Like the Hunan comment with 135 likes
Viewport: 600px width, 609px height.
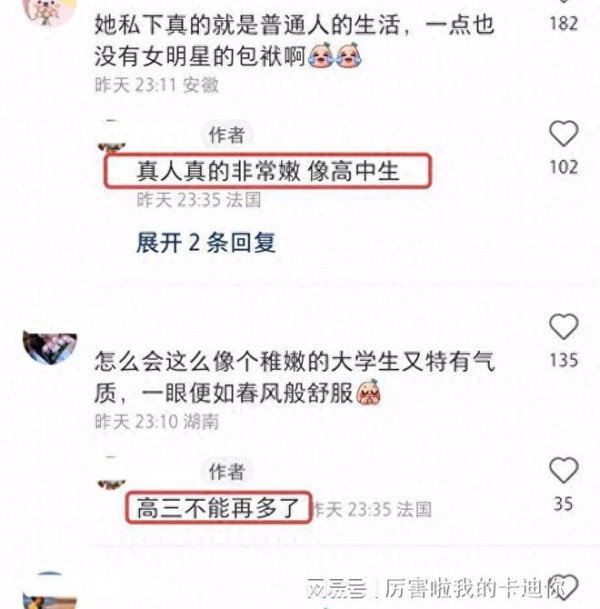click(563, 327)
